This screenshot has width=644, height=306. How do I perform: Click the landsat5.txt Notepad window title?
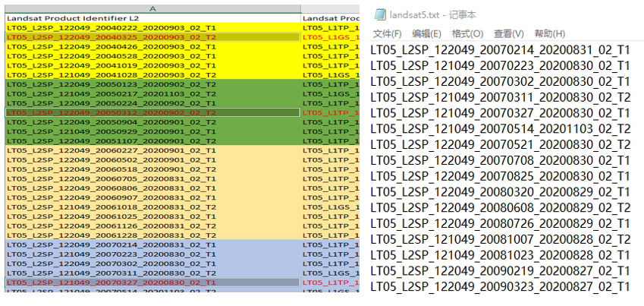point(433,15)
